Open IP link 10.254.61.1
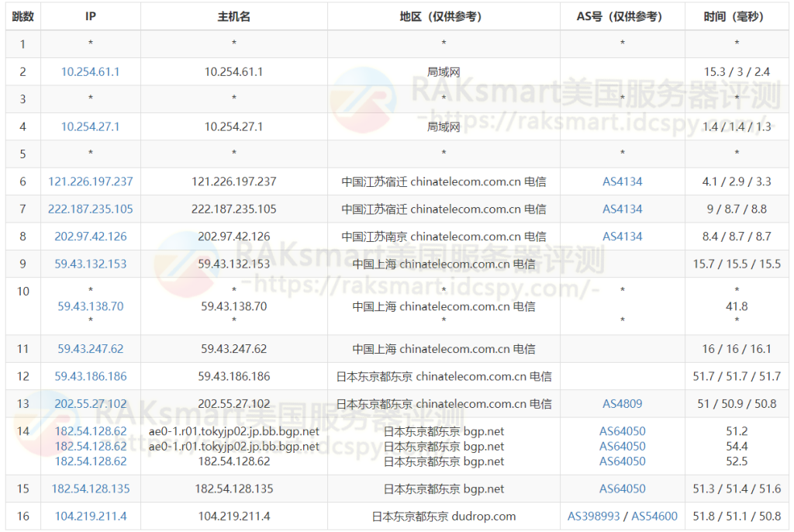The width and height of the screenshot is (794, 532). 90,72
